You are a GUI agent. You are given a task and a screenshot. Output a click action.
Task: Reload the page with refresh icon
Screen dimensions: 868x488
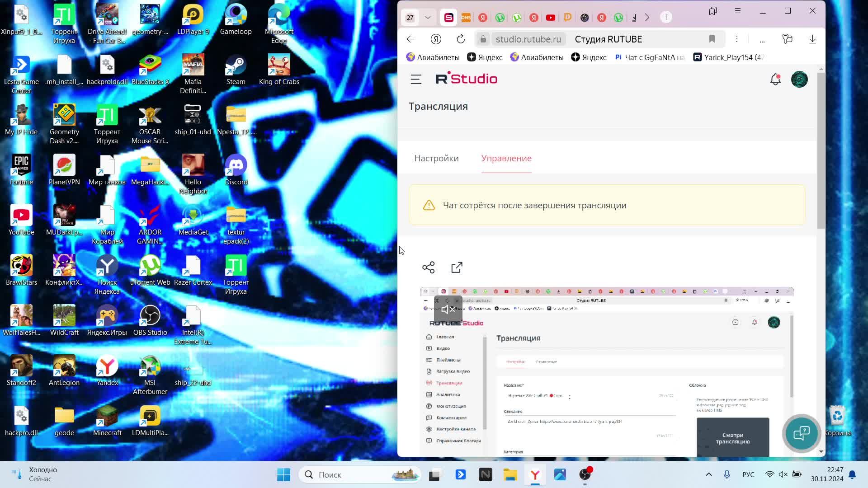(461, 39)
